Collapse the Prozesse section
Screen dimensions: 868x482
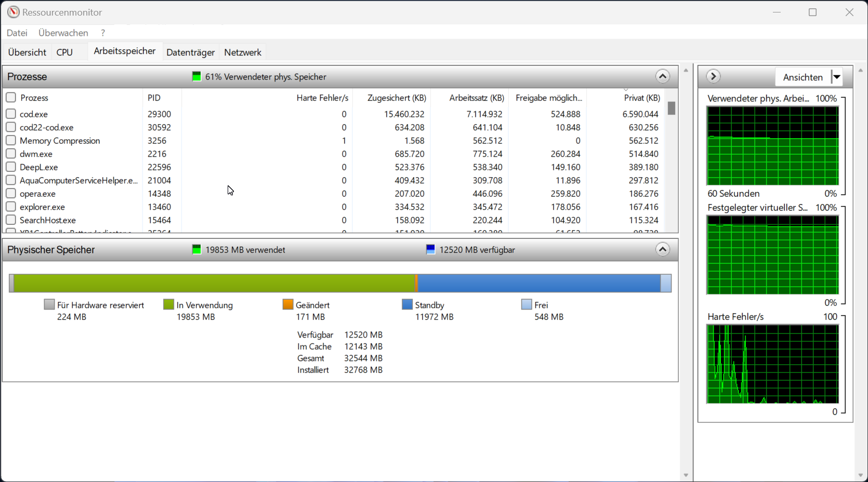[x=662, y=76]
